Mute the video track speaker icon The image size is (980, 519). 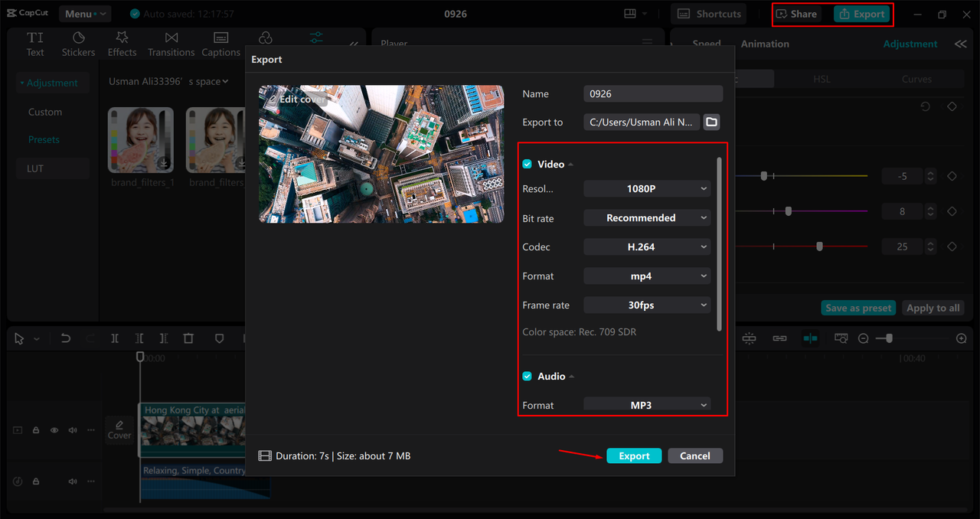pos(73,430)
